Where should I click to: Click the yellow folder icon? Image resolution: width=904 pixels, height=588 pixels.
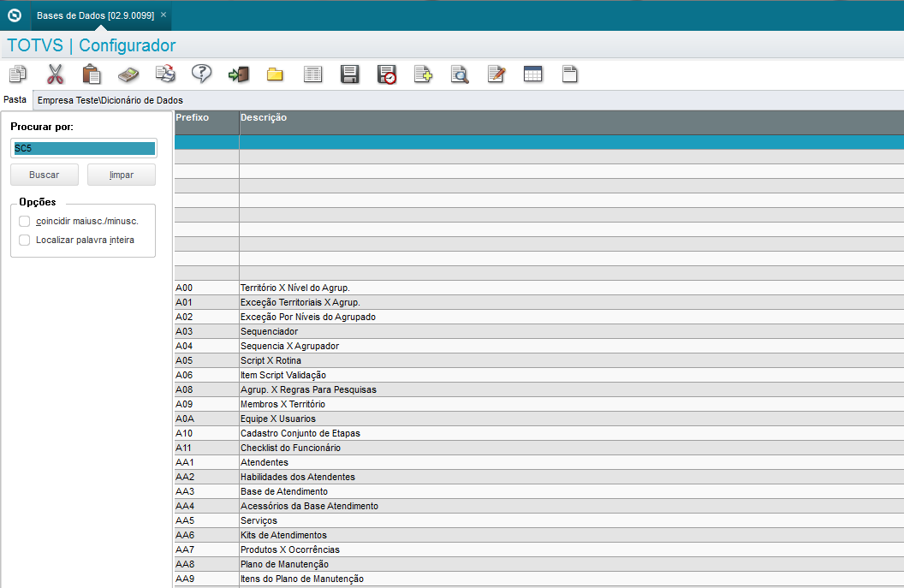click(275, 74)
